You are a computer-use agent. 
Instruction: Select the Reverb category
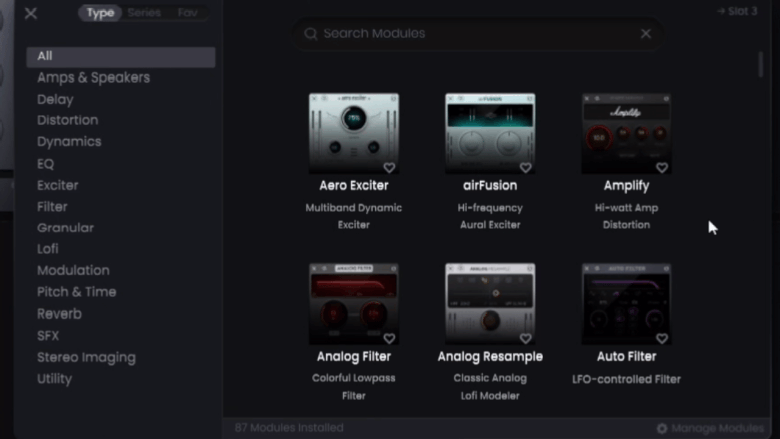click(59, 314)
